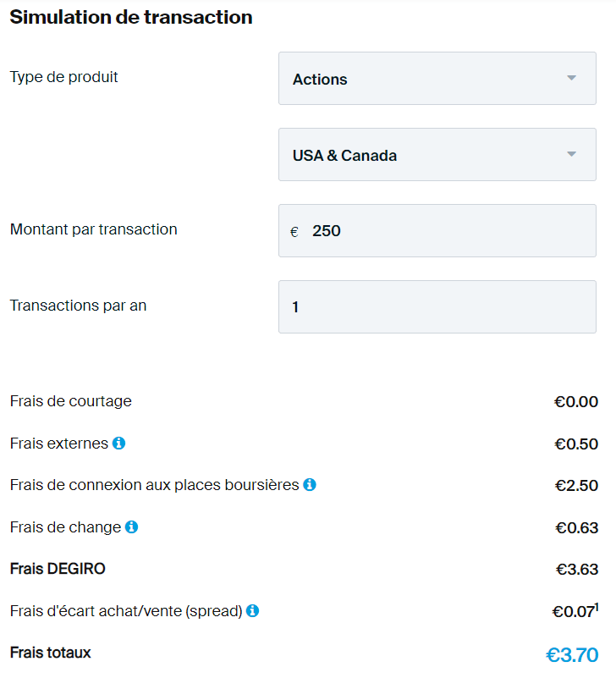Image resolution: width=616 pixels, height=678 pixels.
Task: Click the bold Frais DEGIRO label
Action: [58, 569]
